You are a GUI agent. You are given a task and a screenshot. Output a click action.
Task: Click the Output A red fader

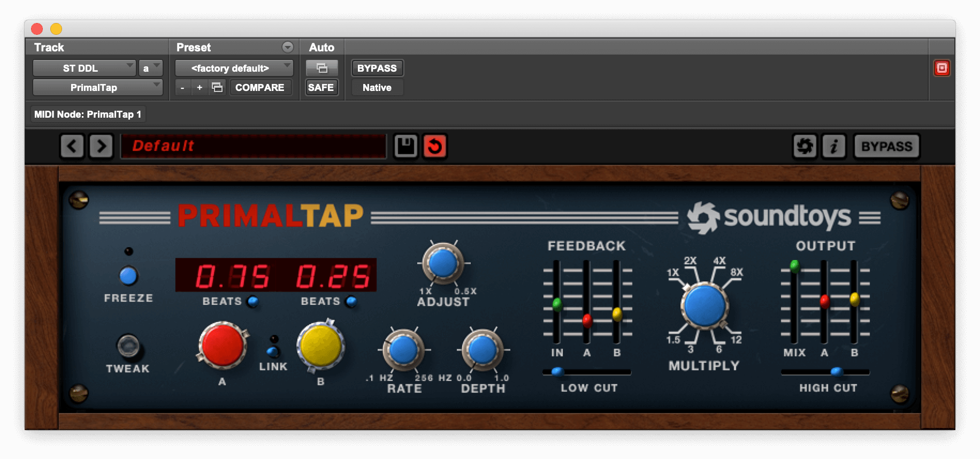824,301
